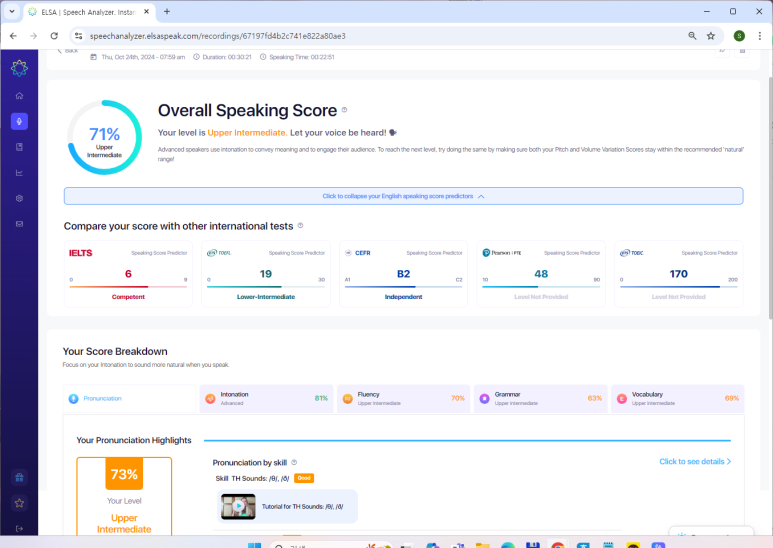Open the Pearson PTE predictor card

coord(541,274)
